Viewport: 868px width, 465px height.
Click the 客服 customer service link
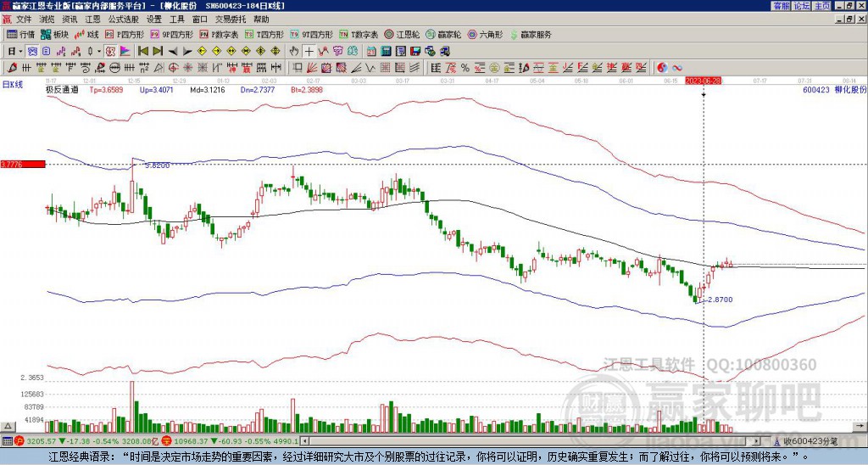pos(781,6)
